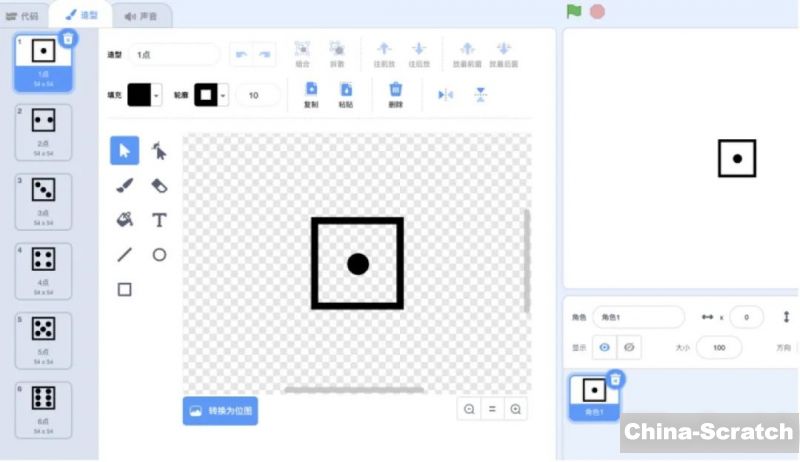The height and width of the screenshot is (462, 800).
Task: Select the Brush tool
Action: 125,185
